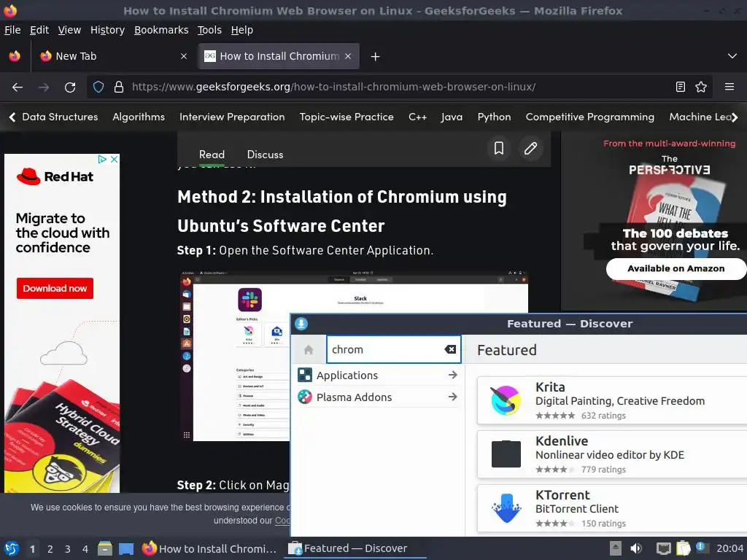Click the show desktop taskbar icon
Viewport: 747px width, 560px height.
[126, 548]
